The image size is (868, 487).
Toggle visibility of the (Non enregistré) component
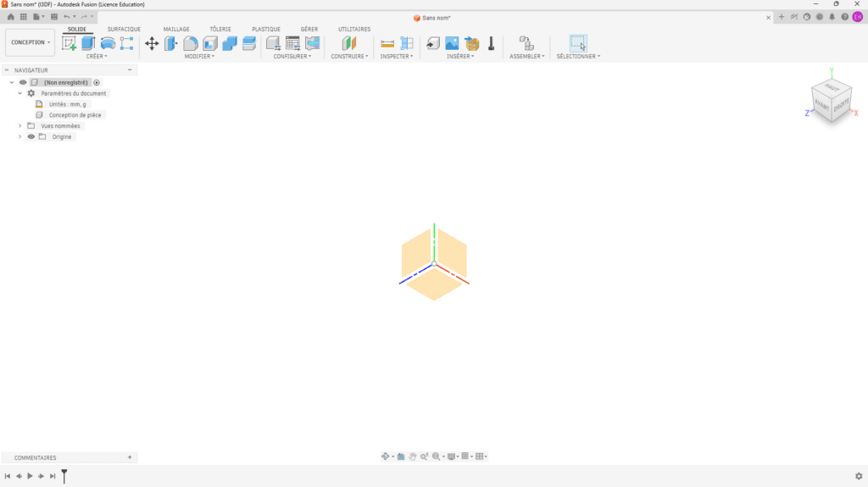point(23,82)
